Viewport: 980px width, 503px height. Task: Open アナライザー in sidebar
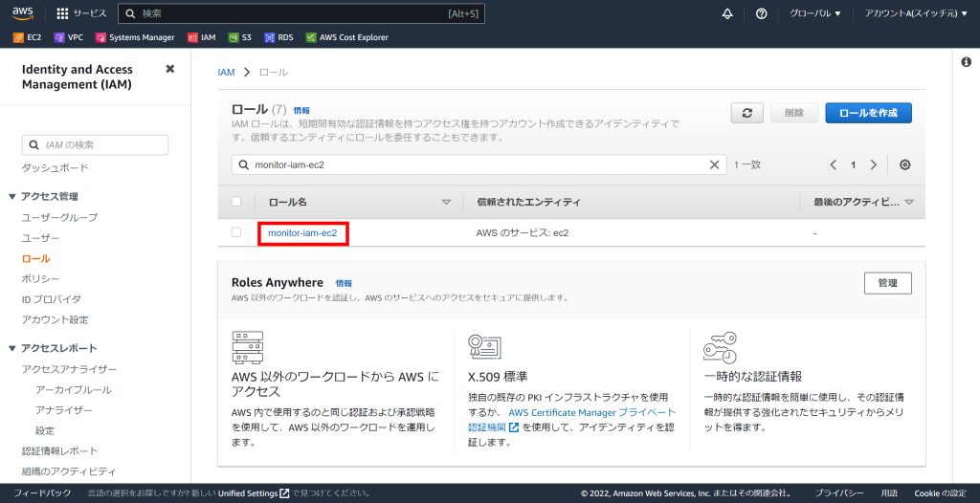64,410
